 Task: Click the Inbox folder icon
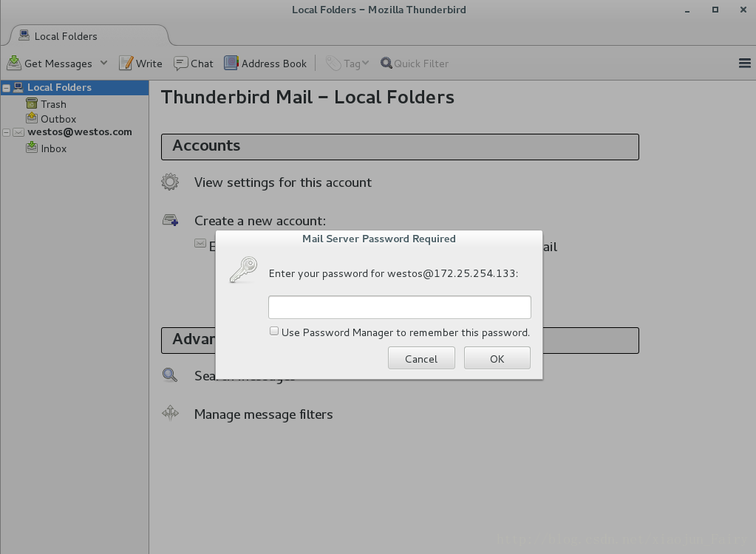click(x=32, y=148)
